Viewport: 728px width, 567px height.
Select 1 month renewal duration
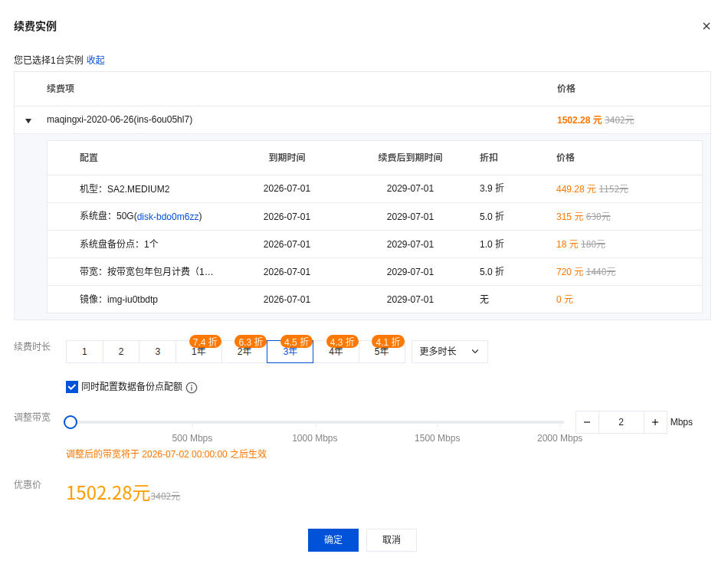click(x=84, y=352)
